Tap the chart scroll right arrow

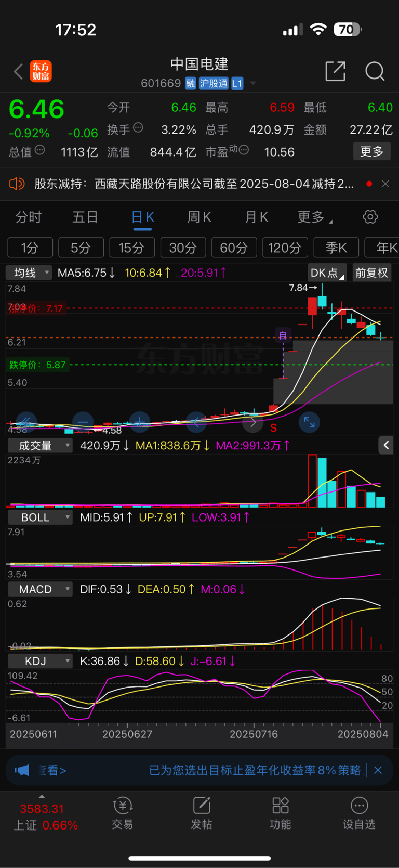253,422
